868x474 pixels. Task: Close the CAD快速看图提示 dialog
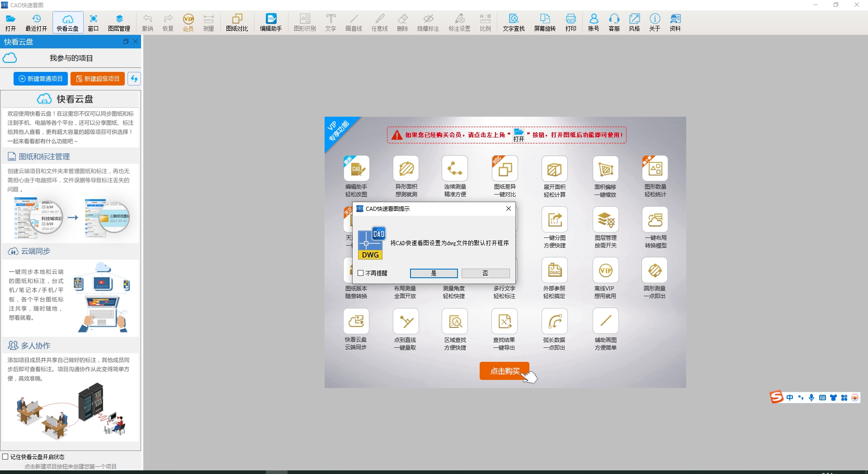tap(509, 209)
